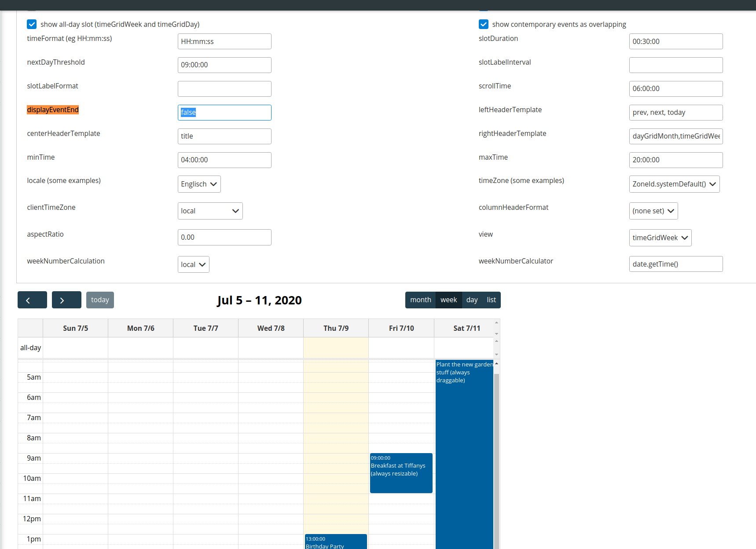Select the Birthday Party event

335,542
